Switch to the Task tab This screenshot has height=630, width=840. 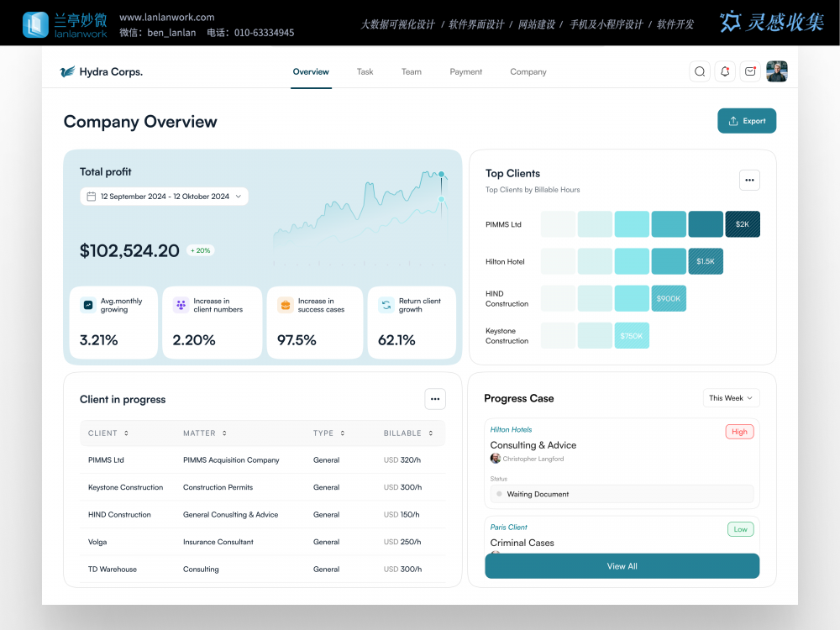pyautogui.click(x=365, y=72)
